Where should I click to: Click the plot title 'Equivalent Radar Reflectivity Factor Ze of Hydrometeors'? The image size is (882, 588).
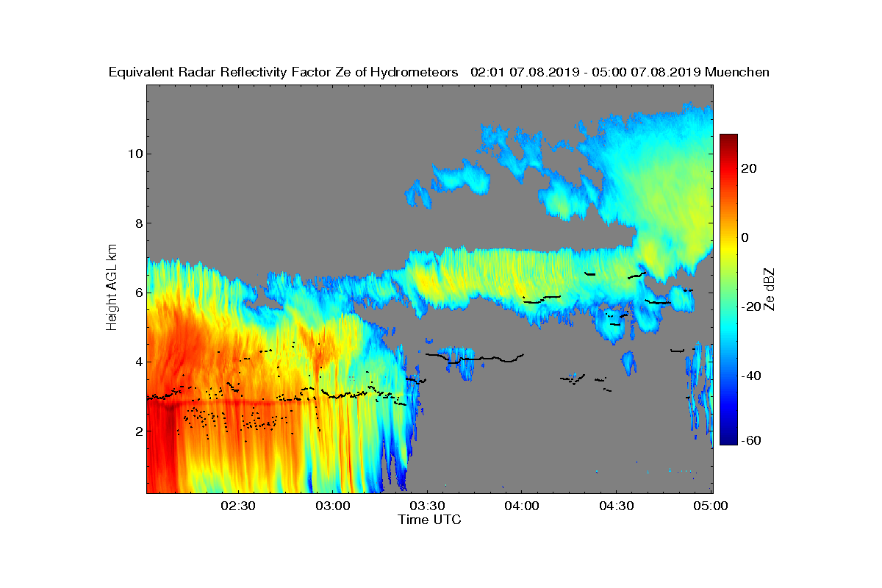click(x=284, y=72)
